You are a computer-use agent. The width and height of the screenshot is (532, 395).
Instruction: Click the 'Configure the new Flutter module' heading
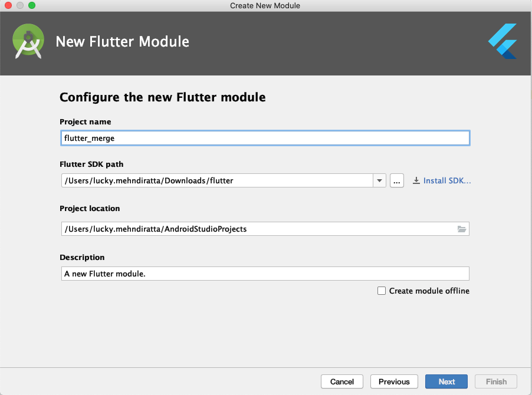[x=163, y=97]
